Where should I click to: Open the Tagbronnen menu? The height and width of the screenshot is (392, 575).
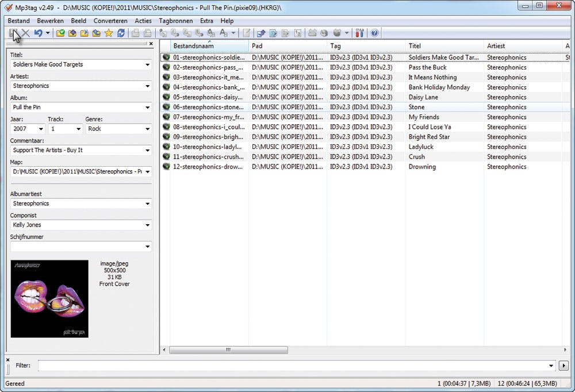(x=175, y=21)
